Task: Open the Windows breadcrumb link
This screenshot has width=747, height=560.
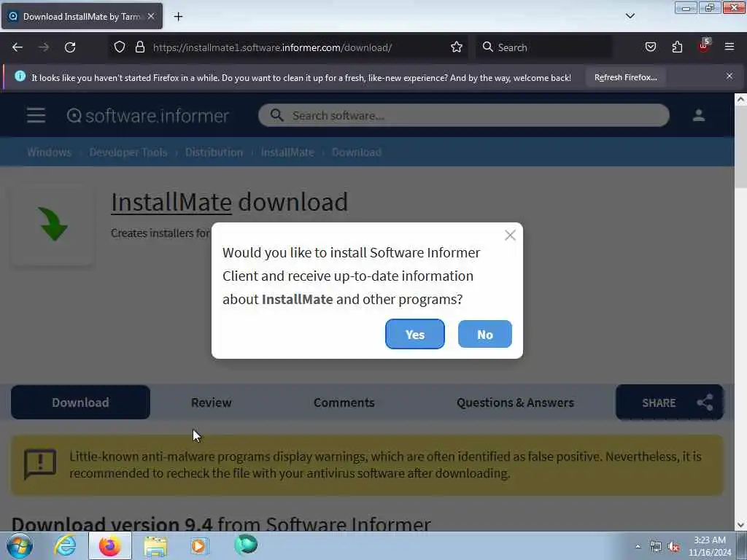Action: pyautogui.click(x=49, y=152)
